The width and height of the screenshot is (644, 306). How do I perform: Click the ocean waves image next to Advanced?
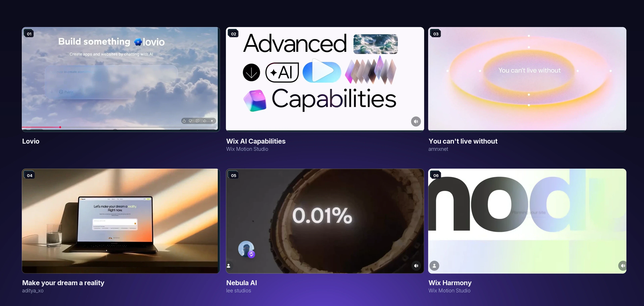tap(375, 44)
